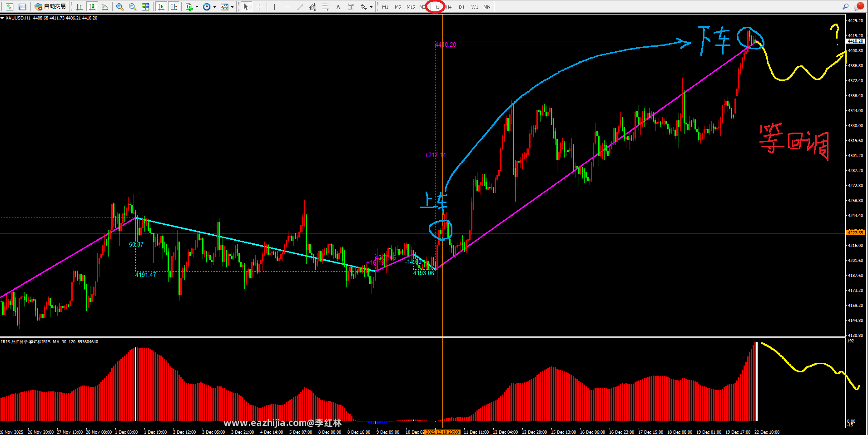Click the 4193.06 price annotation
The image size is (868, 435).
[x=423, y=273]
